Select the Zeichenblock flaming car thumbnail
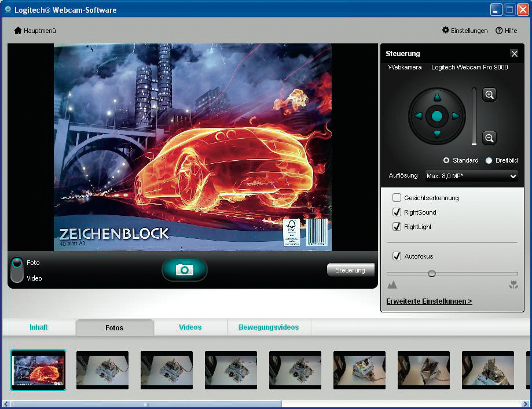This screenshot has width=532, height=409. pyautogui.click(x=38, y=370)
